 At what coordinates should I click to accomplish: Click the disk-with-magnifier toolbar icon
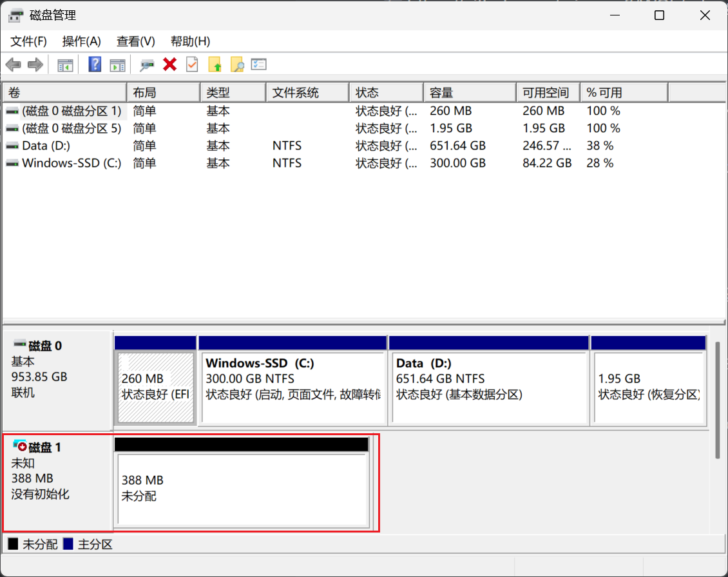[x=148, y=64]
